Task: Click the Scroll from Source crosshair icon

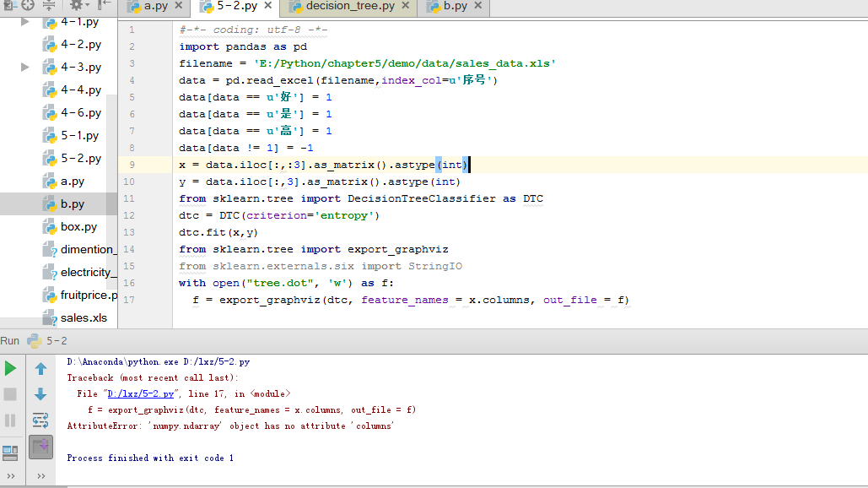Action: click(x=28, y=5)
